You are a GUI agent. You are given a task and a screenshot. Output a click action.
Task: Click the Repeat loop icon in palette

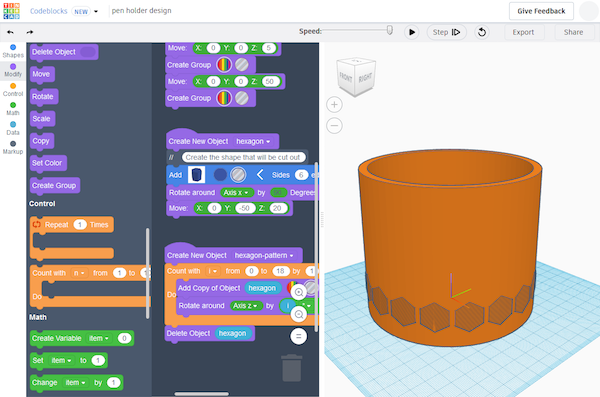(37, 224)
